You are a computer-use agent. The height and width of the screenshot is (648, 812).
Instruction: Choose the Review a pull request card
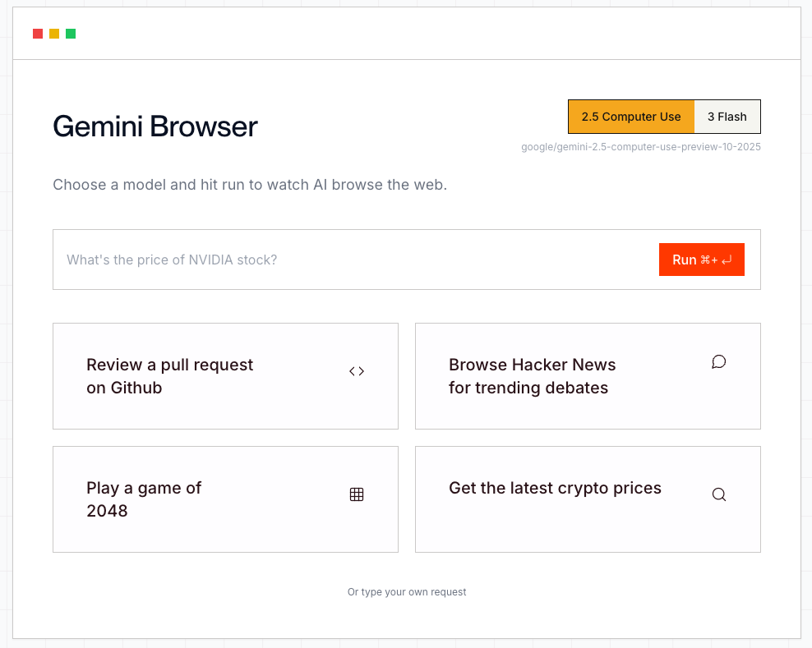pos(225,376)
